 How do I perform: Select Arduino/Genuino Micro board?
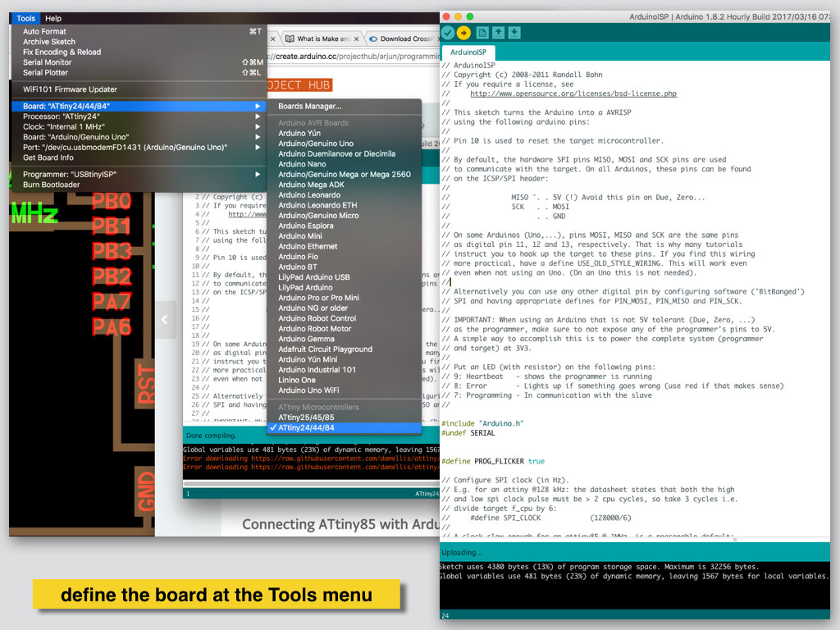pos(344,216)
